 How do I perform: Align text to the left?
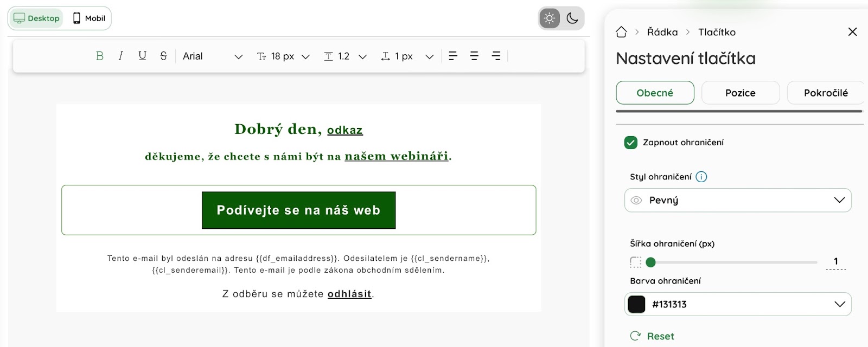click(x=453, y=56)
